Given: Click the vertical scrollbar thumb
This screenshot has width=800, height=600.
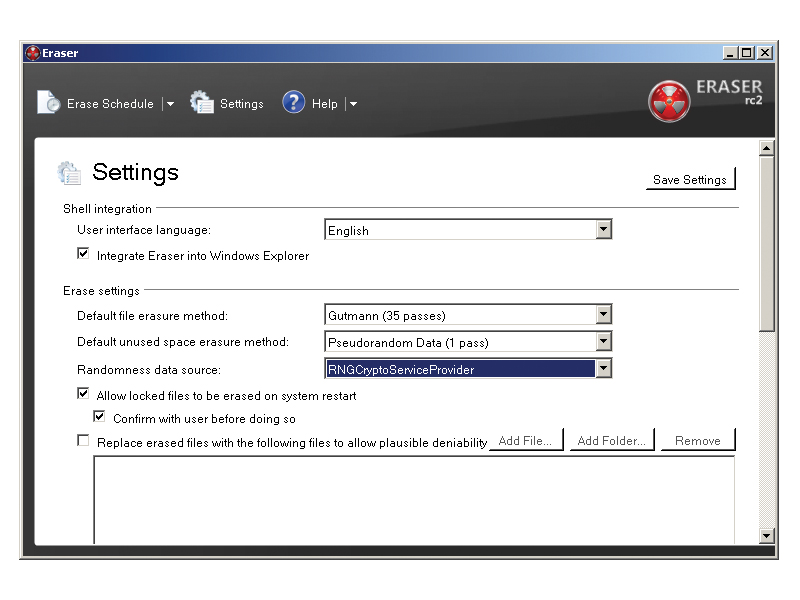Looking at the screenshot, I should pos(766,244).
